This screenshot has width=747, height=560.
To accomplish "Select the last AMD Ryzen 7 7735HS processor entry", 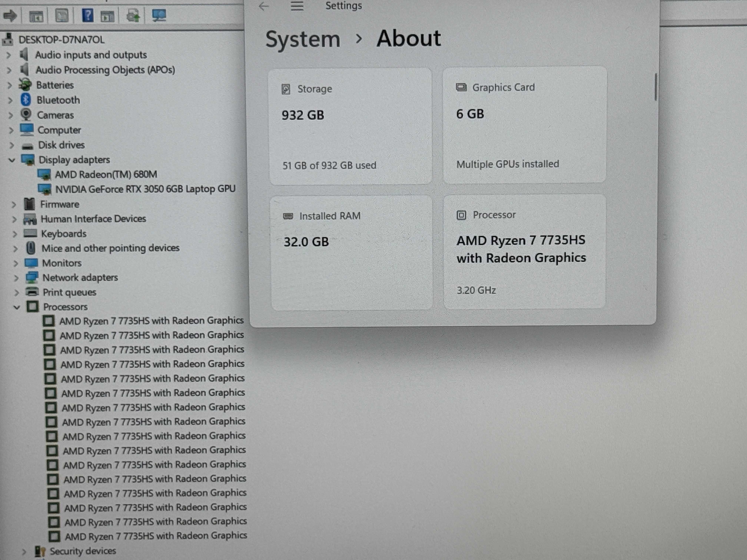I will point(156,536).
